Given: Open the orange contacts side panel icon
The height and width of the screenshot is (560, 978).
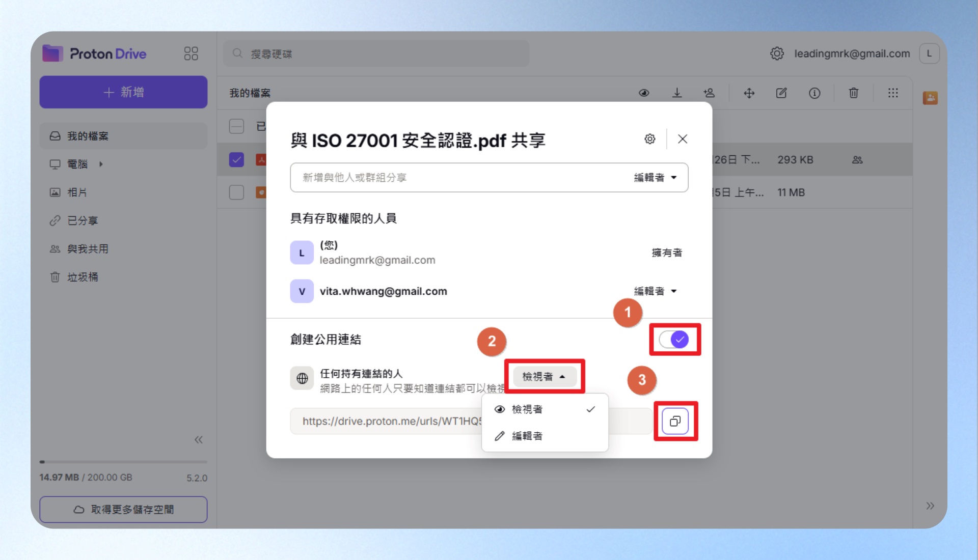Looking at the screenshot, I should [x=930, y=98].
